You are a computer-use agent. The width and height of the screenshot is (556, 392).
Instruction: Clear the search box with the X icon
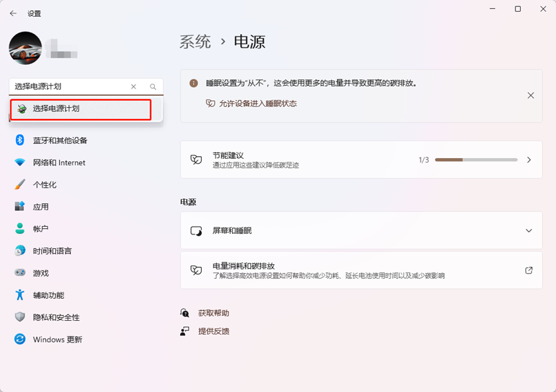click(134, 87)
